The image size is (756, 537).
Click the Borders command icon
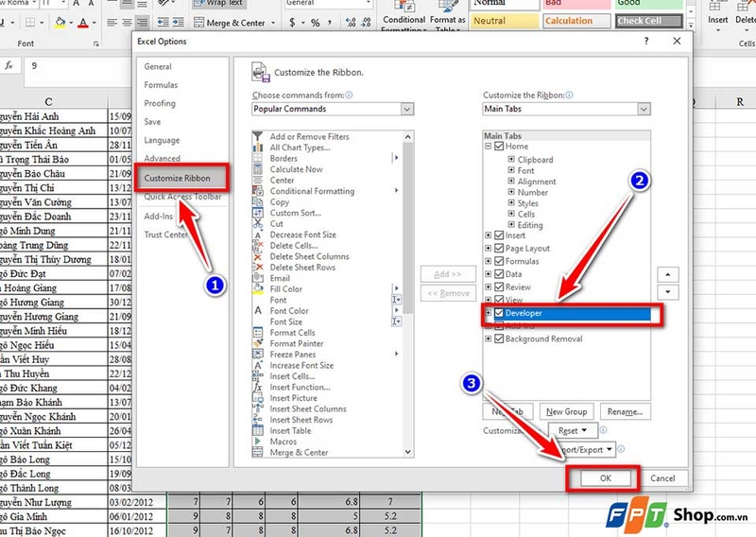258,158
